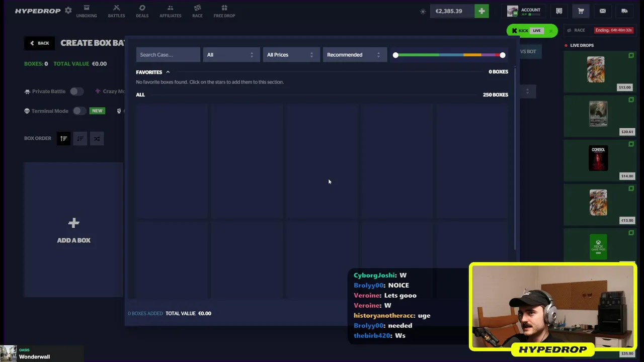Toggle the Private Battle switch
This screenshot has height=362, width=644.
76,92
